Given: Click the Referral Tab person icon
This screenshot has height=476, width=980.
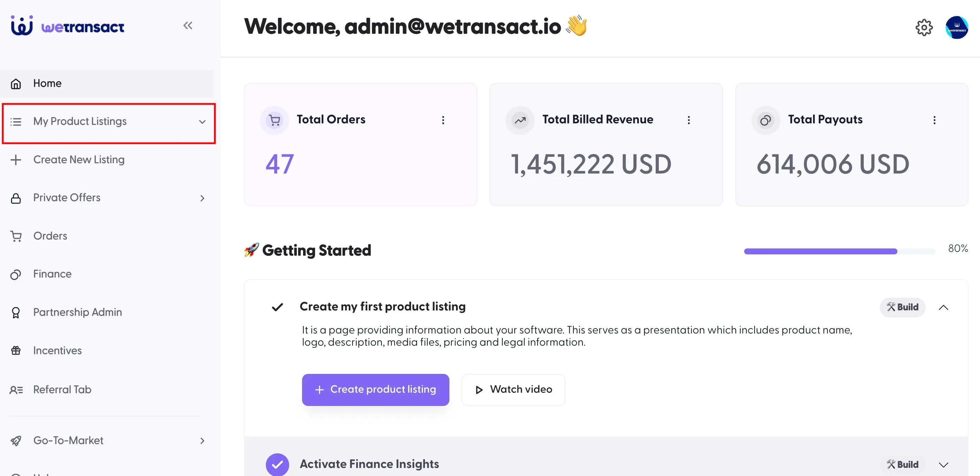Looking at the screenshot, I should 16,390.
